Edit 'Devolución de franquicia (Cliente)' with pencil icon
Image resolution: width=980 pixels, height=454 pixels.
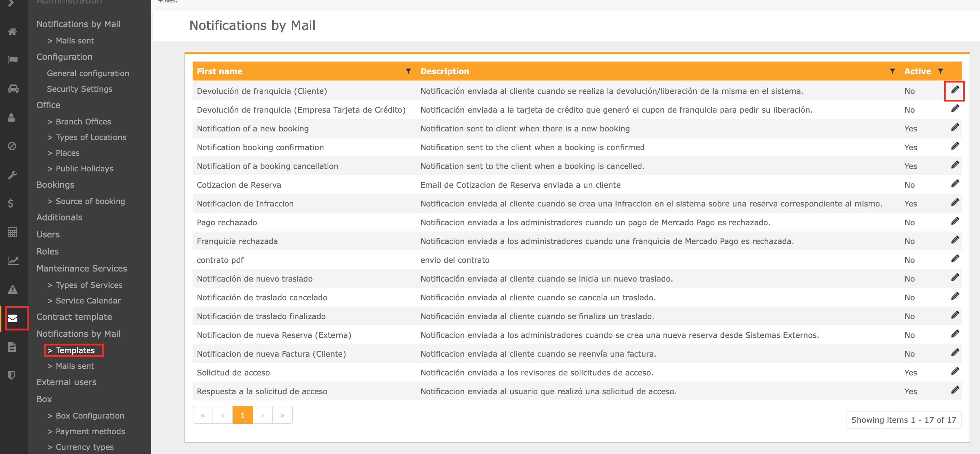click(955, 90)
